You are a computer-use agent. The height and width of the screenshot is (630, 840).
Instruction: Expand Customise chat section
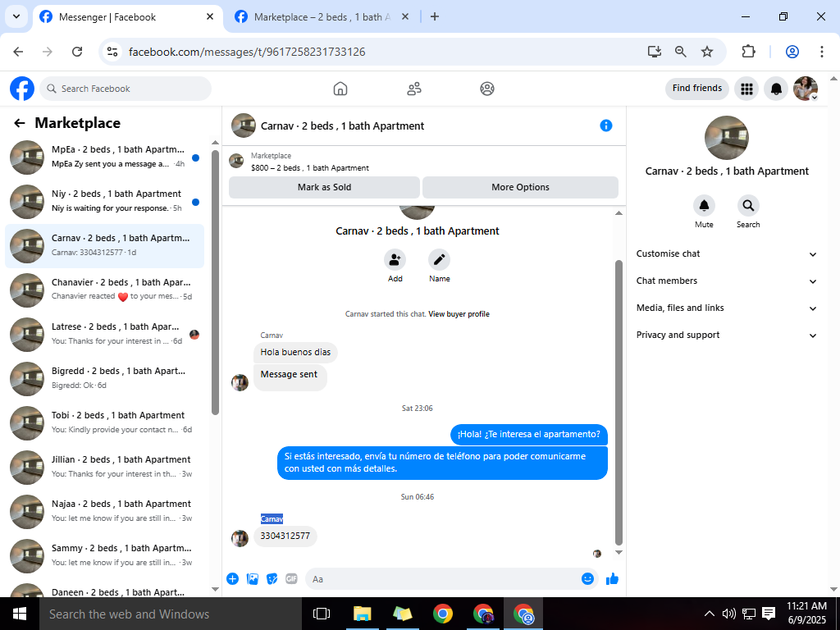point(727,254)
